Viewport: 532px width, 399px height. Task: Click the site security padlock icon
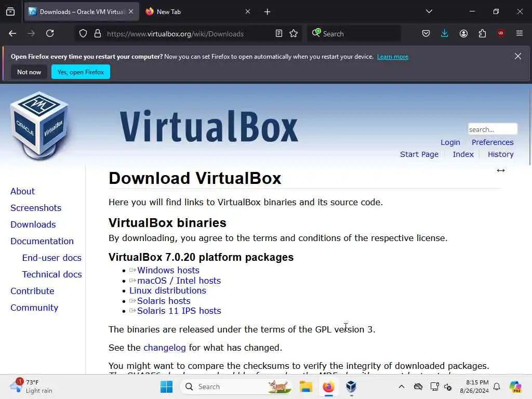click(98, 34)
